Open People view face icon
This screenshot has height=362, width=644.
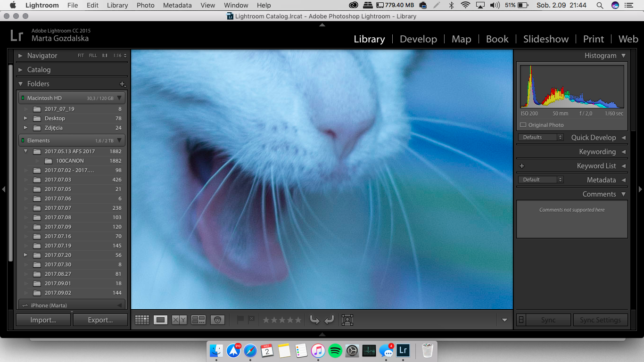click(217, 320)
